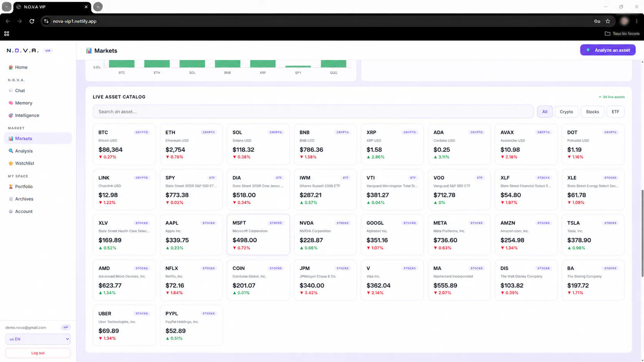This screenshot has height=362, width=644.
Task: Click the Home sidebar icon
Action: tap(11, 67)
